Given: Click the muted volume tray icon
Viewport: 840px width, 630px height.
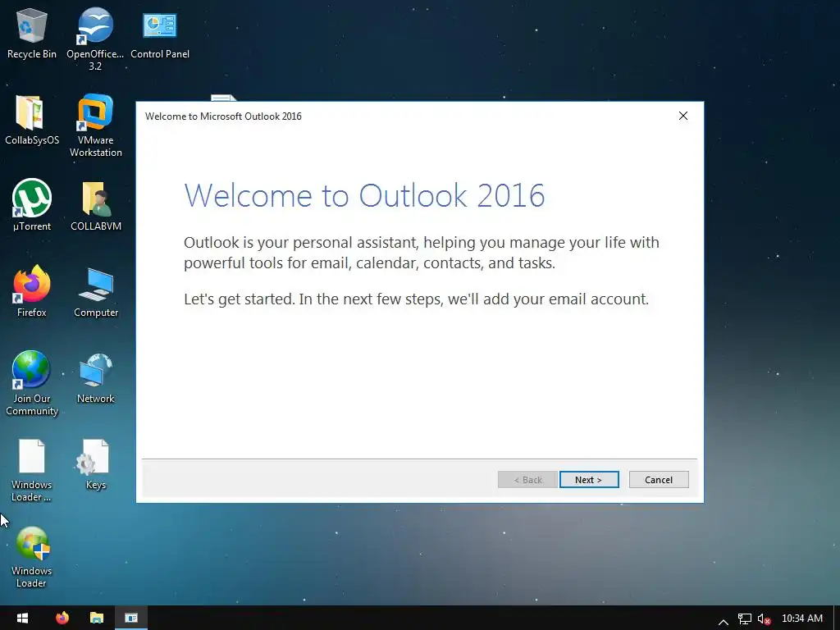Looking at the screenshot, I should click(764, 619).
